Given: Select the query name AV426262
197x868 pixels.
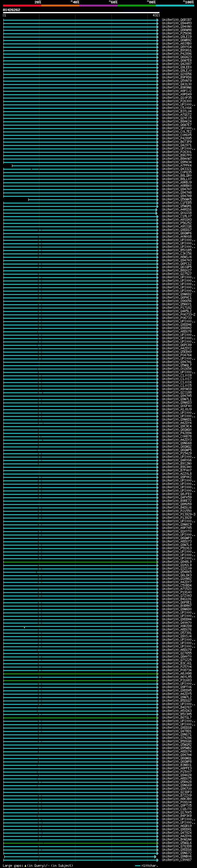Looking at the screenshot, I should 11,10.
